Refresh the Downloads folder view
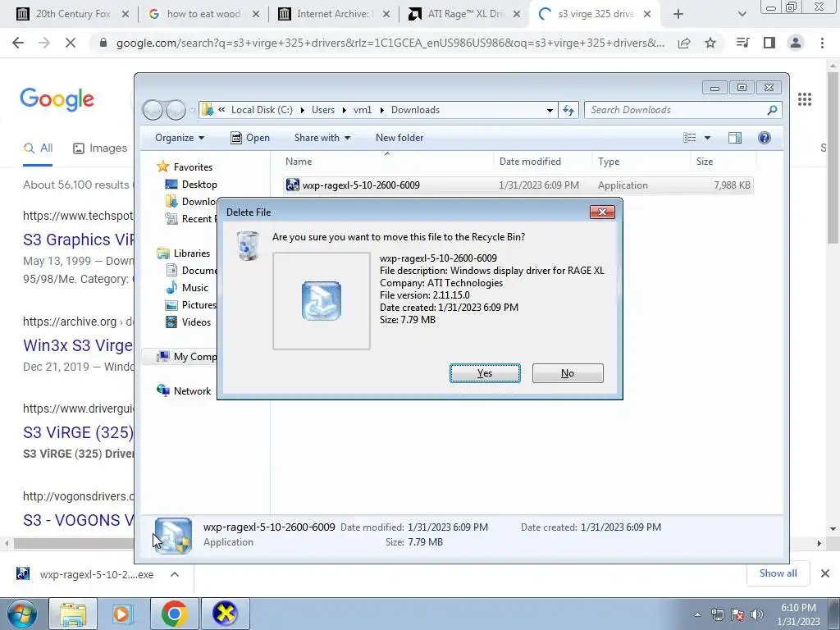The width and height of the screenshot is (840, 630). coord(568,110)
